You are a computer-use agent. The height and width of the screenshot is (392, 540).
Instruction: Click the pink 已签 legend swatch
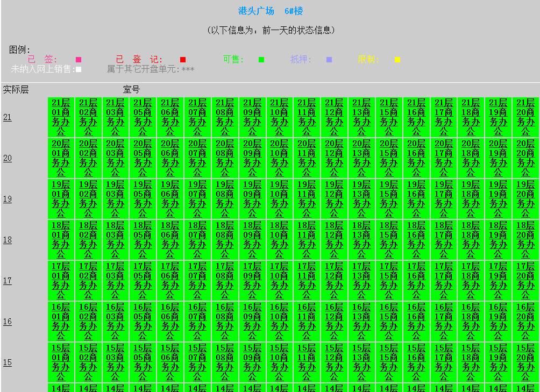(79, 59)
